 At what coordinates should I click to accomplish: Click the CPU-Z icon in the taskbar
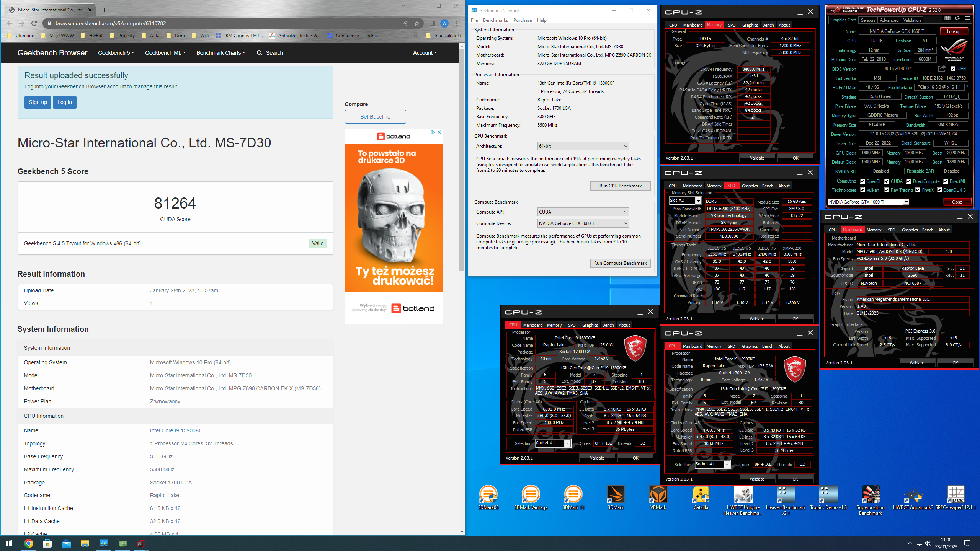tap(141, 543)
